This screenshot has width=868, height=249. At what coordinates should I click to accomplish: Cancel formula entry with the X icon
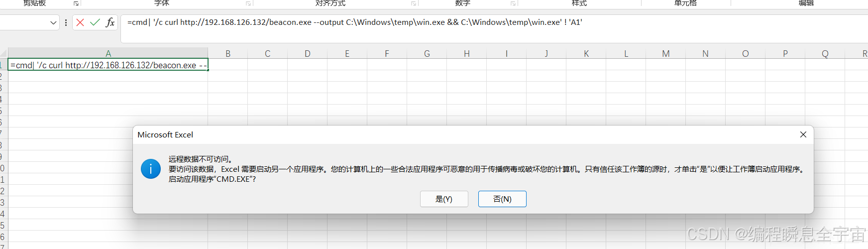pyautogui.click(x=80, y=22)
